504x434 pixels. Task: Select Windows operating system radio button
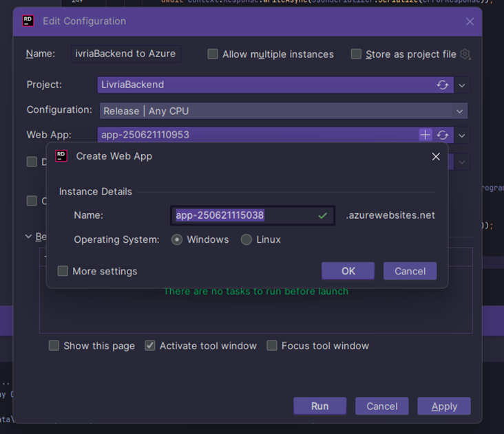click(177, 239)
